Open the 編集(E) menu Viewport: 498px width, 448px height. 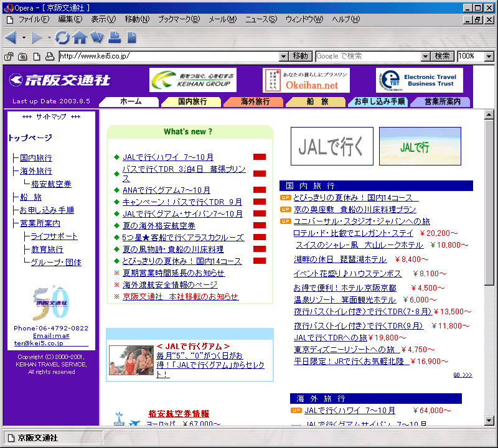click(70, 19)
